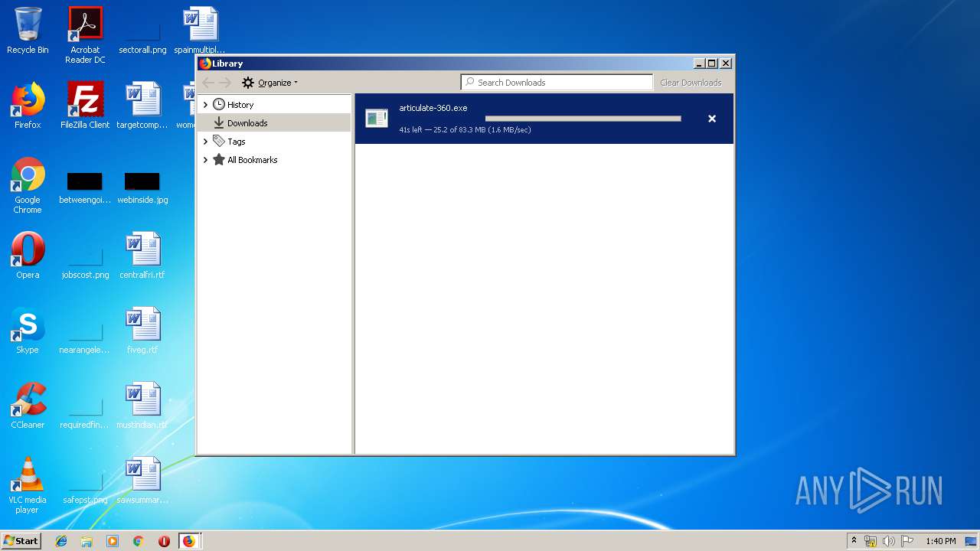Open the Organize dropdown menu

pos(270,83)
